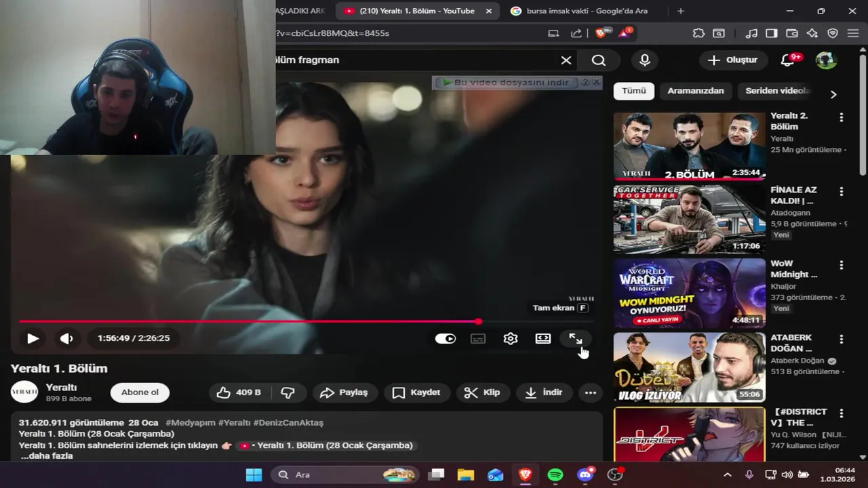The height and width of the screenshot is (488, 868).
Task: Click the 1:56:49 / 2:26:25 time display
Action: point(134,338)
